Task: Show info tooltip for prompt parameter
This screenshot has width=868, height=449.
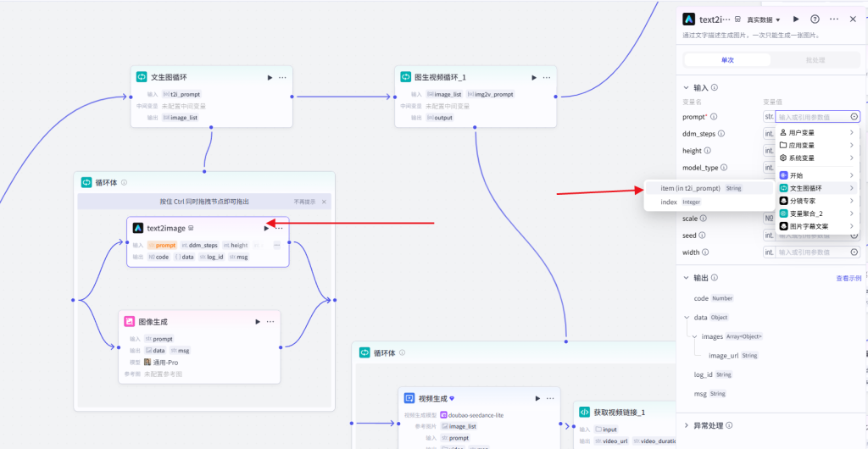Action: [x=714, y=117]
